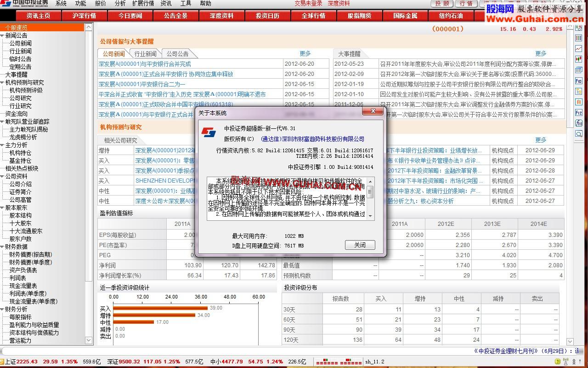Open the f(x) formula manager icon

point(579,123)
